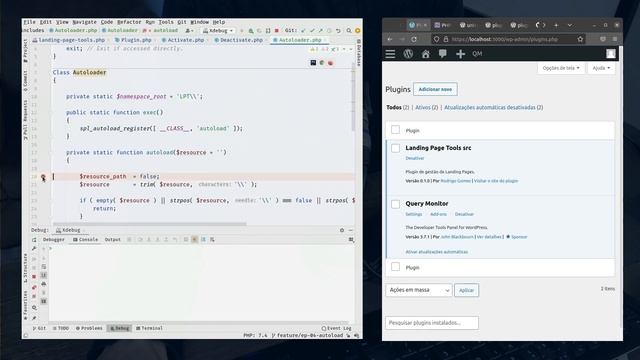640x360 pixels.
Task: Open the user icon dropdown in IDE toolbar
Action: pyautogui.click(x=189, y=31)
